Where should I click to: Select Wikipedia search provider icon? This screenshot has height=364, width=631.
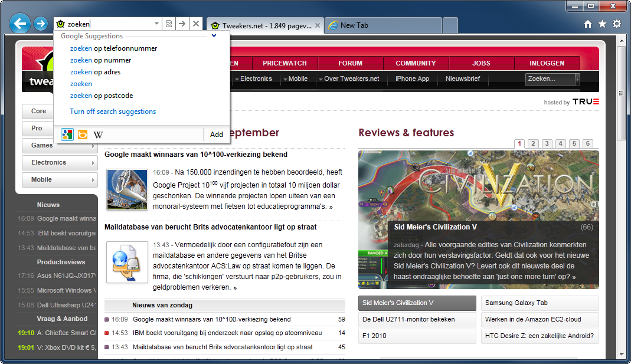coord(98,135)
